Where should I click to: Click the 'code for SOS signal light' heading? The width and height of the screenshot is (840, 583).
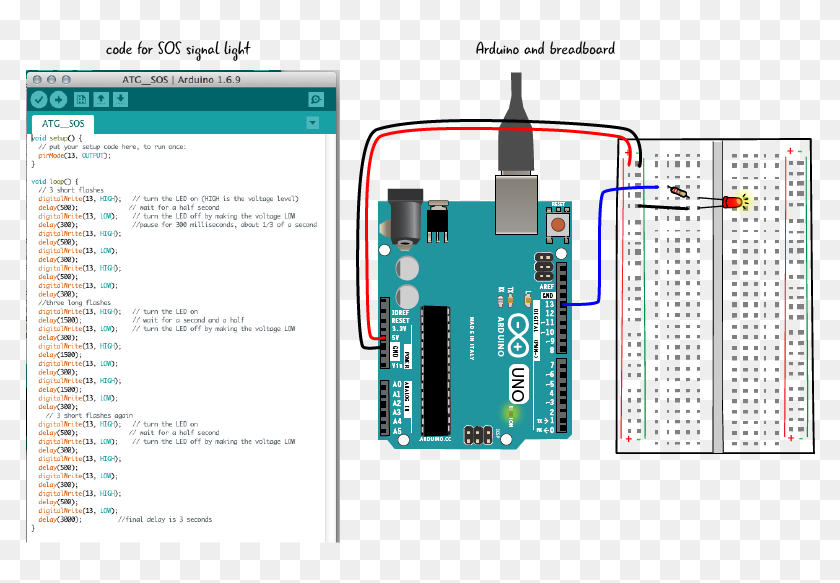(178, 50)
